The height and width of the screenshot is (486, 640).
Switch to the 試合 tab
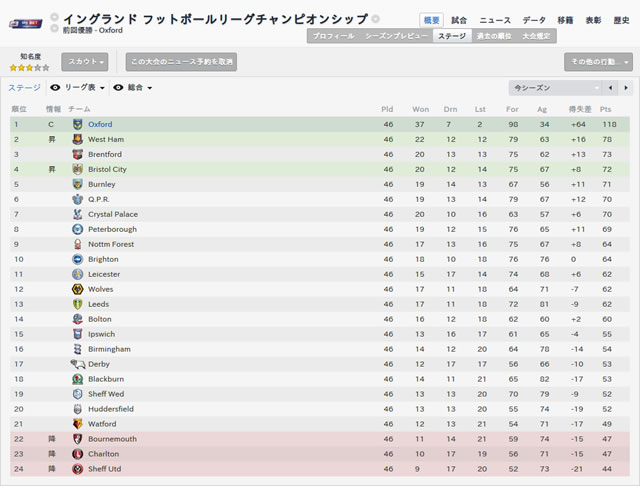click(459, 20)
